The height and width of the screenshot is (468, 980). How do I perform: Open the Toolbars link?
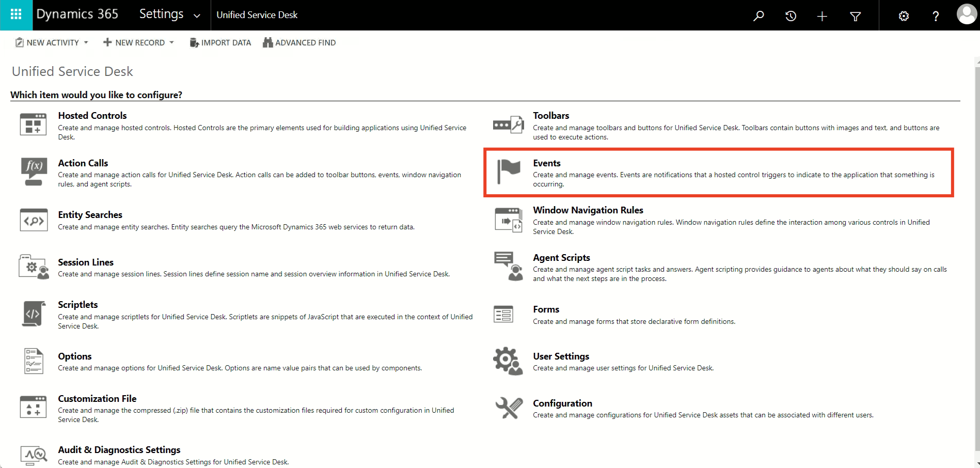(x=551, y=116)
